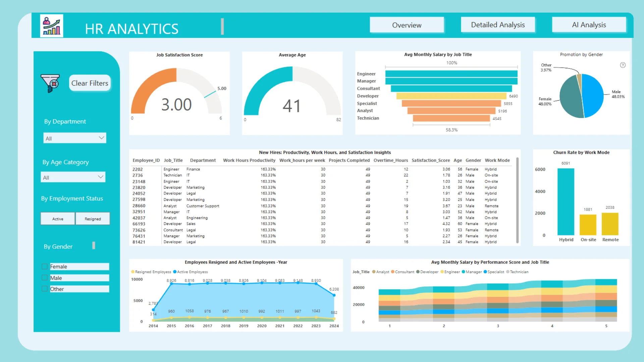Click the HR Analytics logo icon
The width and height of the screenshot is (644, 362).
pos(52,26)
